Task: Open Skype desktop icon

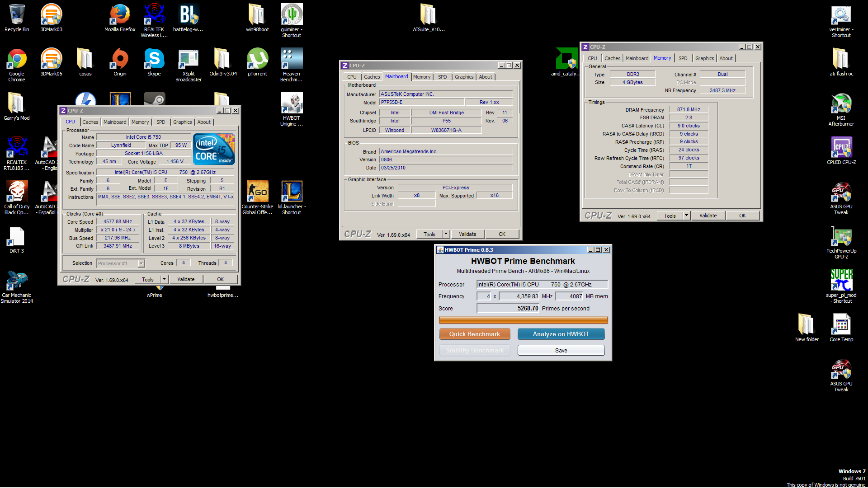Action: pos(154,62)
